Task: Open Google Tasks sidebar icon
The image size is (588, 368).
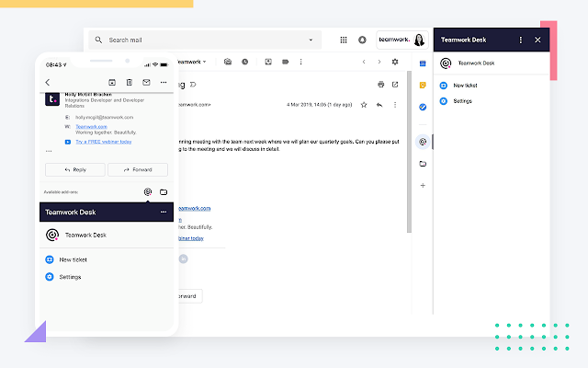Action: [423, 107]
